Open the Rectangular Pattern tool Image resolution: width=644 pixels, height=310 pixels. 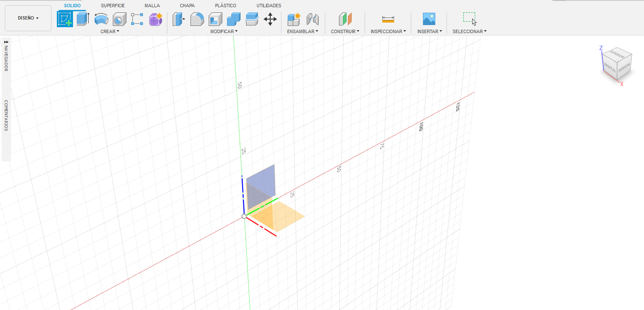137,19
